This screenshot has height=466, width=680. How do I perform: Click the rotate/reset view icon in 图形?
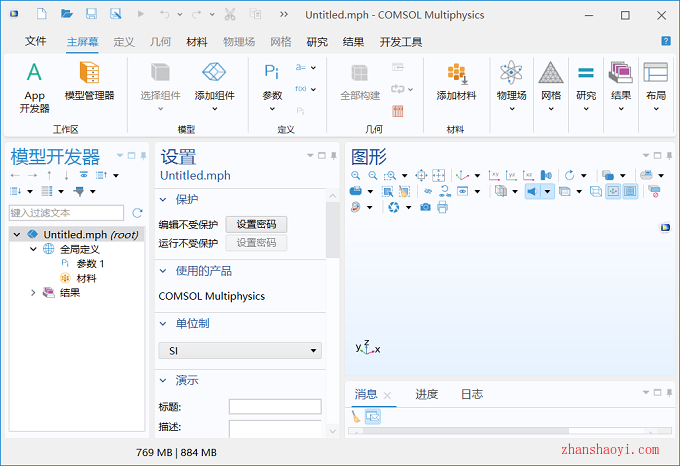coord(569,176)
